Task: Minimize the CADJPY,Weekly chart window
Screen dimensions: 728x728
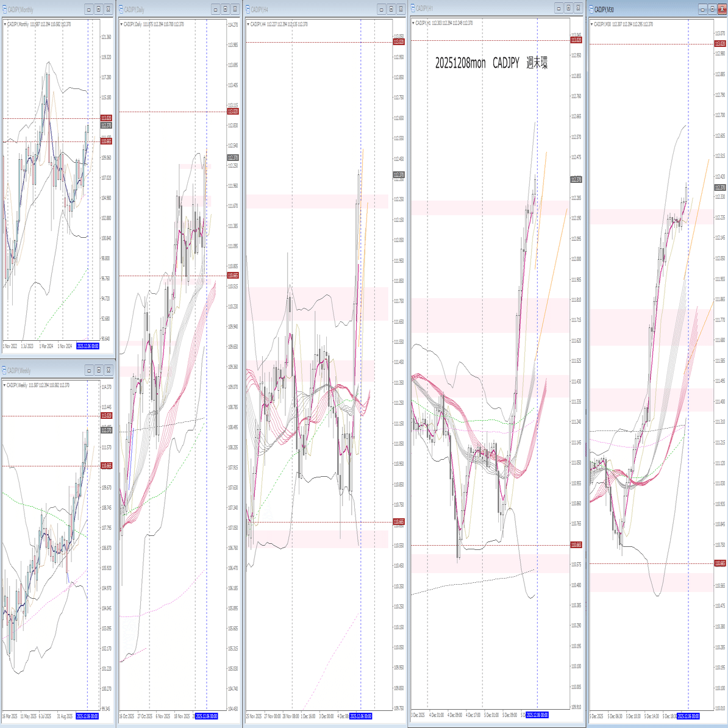Action: (x=88, y=370)
